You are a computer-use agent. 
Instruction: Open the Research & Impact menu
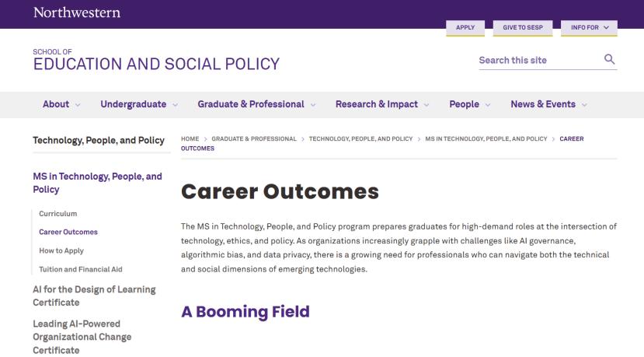coord(377,104)
